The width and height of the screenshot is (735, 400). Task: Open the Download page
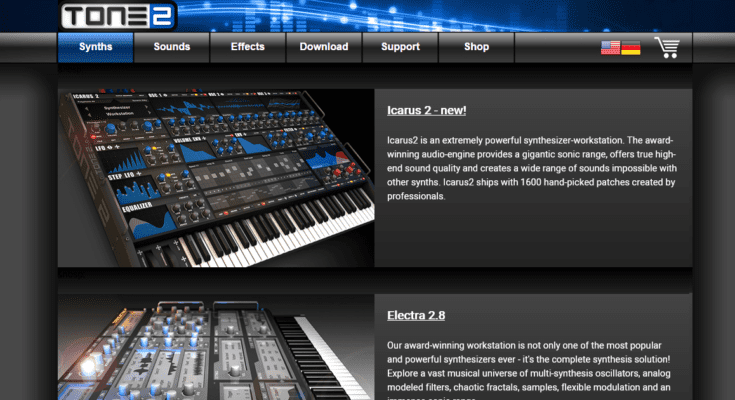click(x=324, y=47)
